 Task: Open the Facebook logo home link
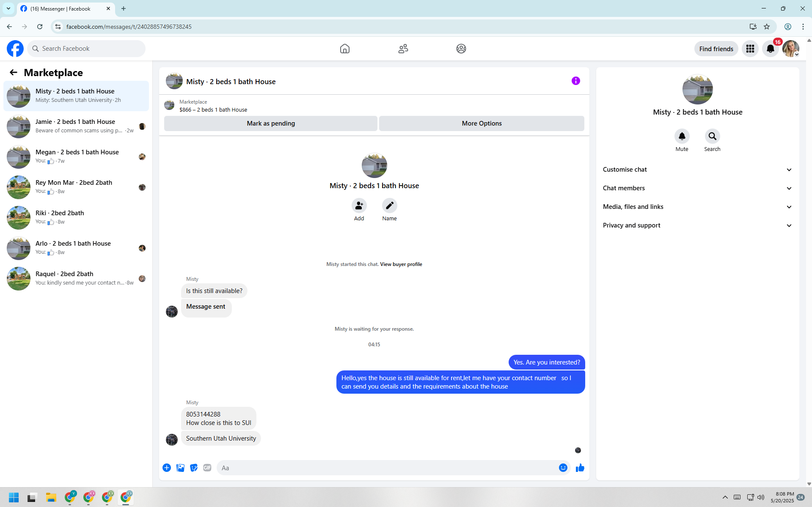click(15, 49)
